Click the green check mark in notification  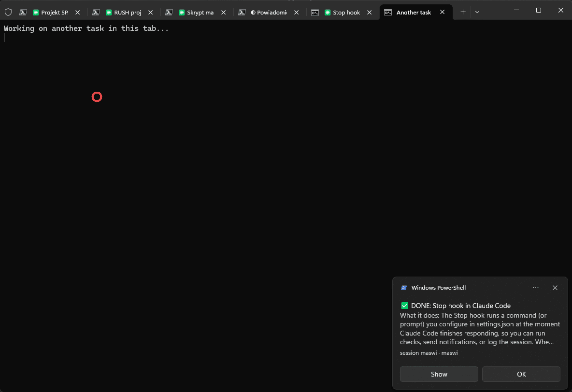coord(404,306)
